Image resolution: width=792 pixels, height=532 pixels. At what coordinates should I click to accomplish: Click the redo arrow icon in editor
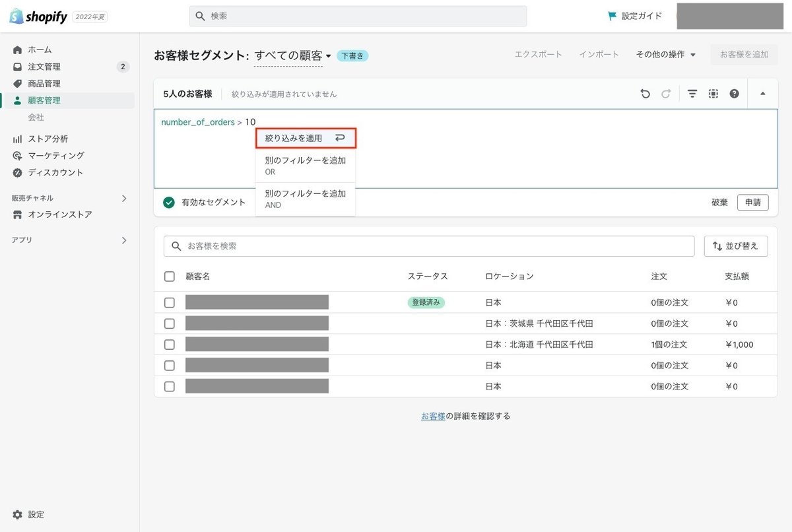pyautogui.click(x=666, y=94)
